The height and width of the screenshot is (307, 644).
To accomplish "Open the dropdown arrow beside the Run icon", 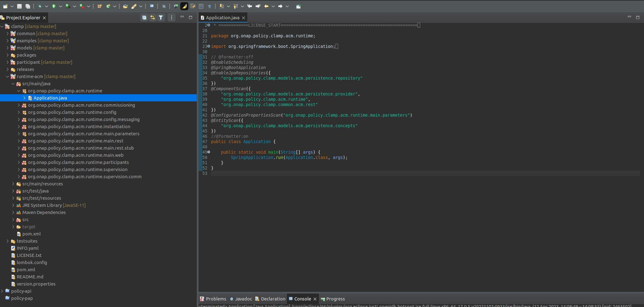I will point(61,6).
